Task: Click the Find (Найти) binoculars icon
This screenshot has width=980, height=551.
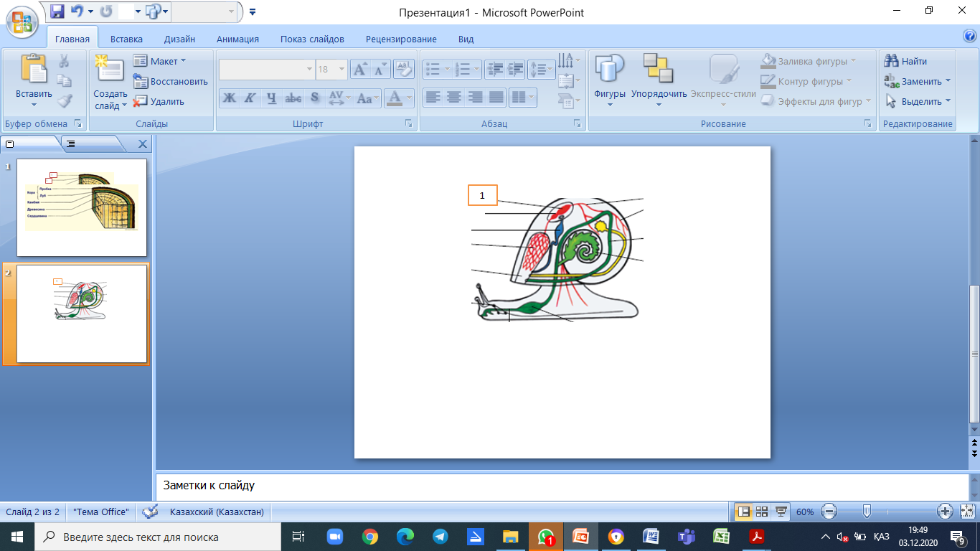Action: [892, 62]
